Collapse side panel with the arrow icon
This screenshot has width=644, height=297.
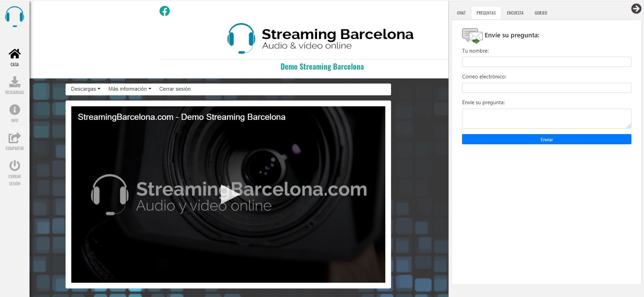[636, 8]
